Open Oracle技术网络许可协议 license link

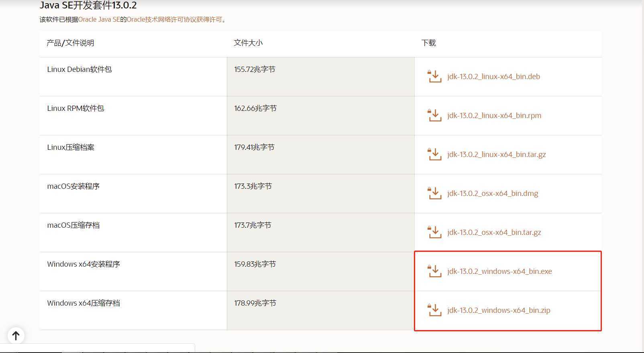(174, 19)
